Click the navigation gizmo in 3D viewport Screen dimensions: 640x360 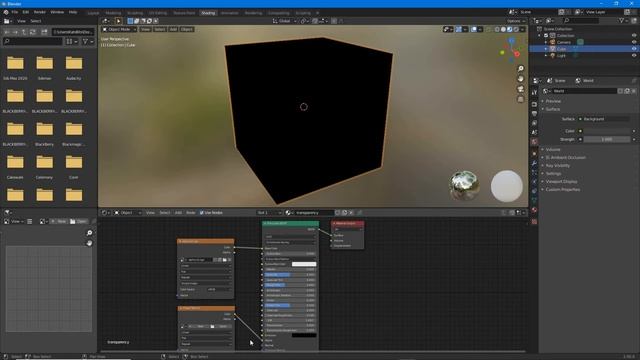[x=511, y=50]
